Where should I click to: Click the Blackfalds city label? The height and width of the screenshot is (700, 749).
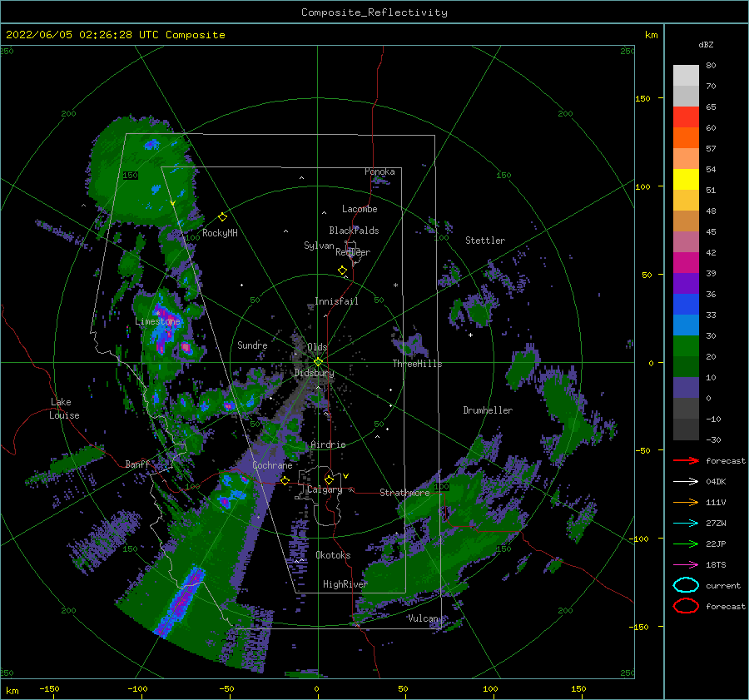(354, 231)
